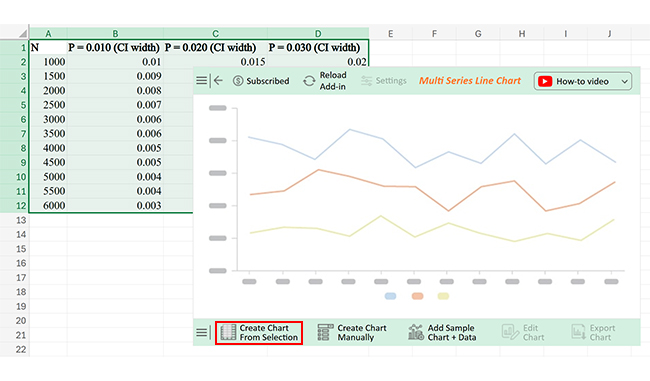Click the YouTube play icon
This screenshot has width=650, height=381.
(x=545, y=81)
